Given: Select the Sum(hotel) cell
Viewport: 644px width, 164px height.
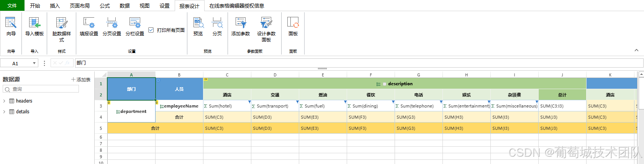Looking at the screenshot, I should [x=227, y=106].
